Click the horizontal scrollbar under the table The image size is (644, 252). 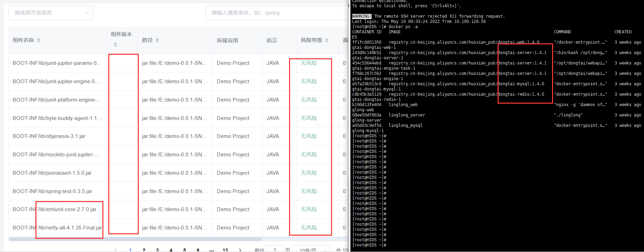pos(135,239)
